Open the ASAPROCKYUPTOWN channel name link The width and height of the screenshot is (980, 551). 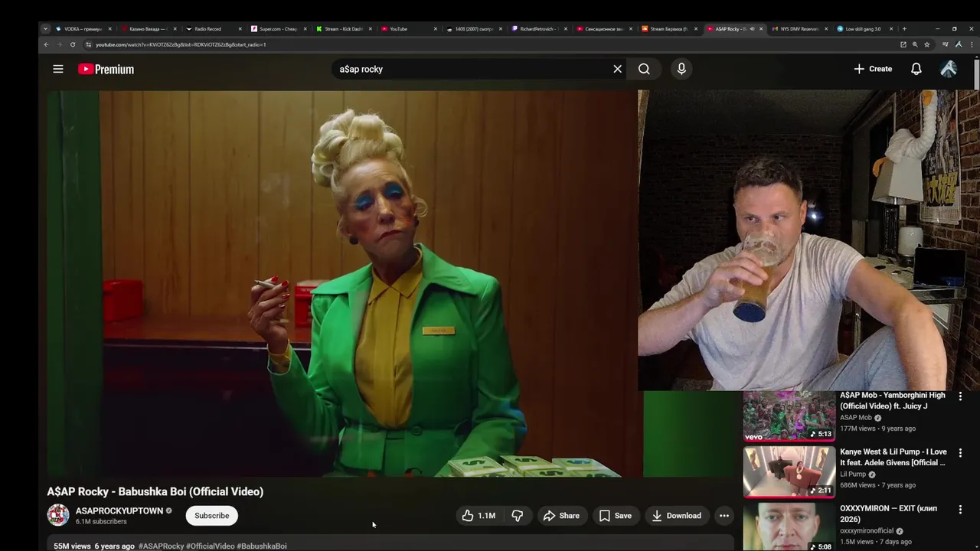pyautogui.click(x=119, y=510)
